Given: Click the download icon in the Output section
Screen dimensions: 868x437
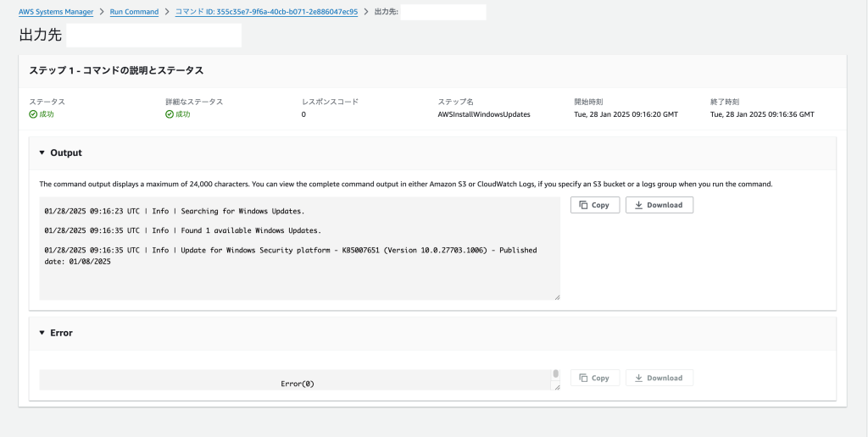Looking at the screenshot, I should pyautogui.click(x=638, y=205).
